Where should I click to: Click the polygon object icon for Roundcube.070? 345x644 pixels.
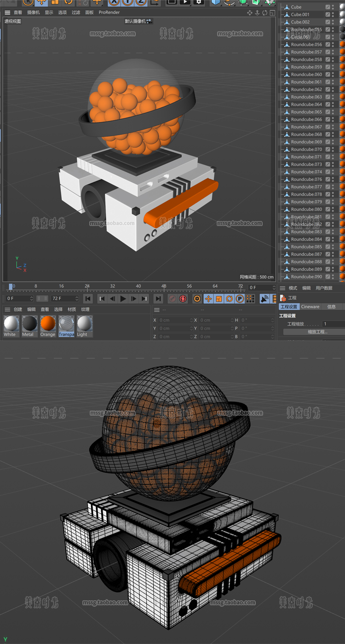[287, 149]
